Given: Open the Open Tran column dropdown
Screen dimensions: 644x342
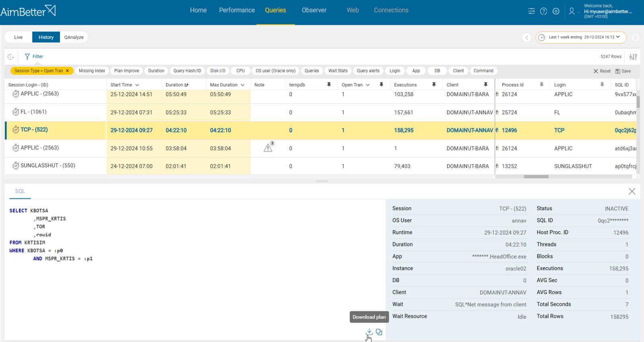Looking at the screenshot, I should point(368,85).
